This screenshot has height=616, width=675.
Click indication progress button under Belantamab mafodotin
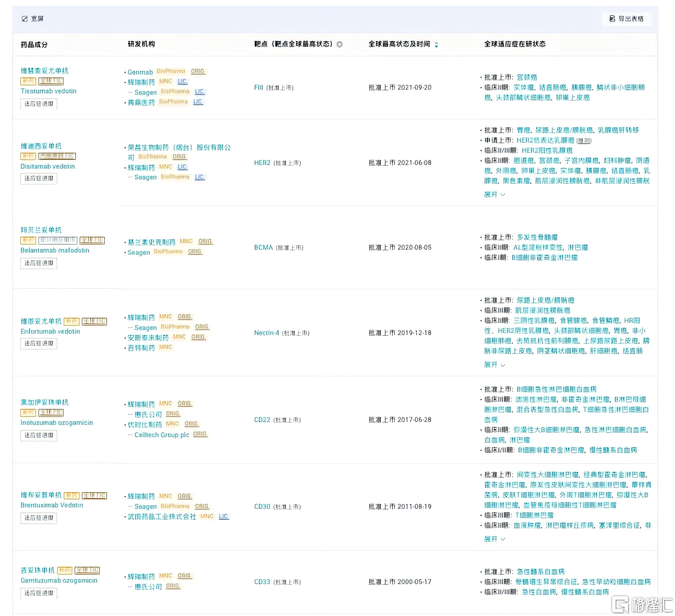[39, 264]
